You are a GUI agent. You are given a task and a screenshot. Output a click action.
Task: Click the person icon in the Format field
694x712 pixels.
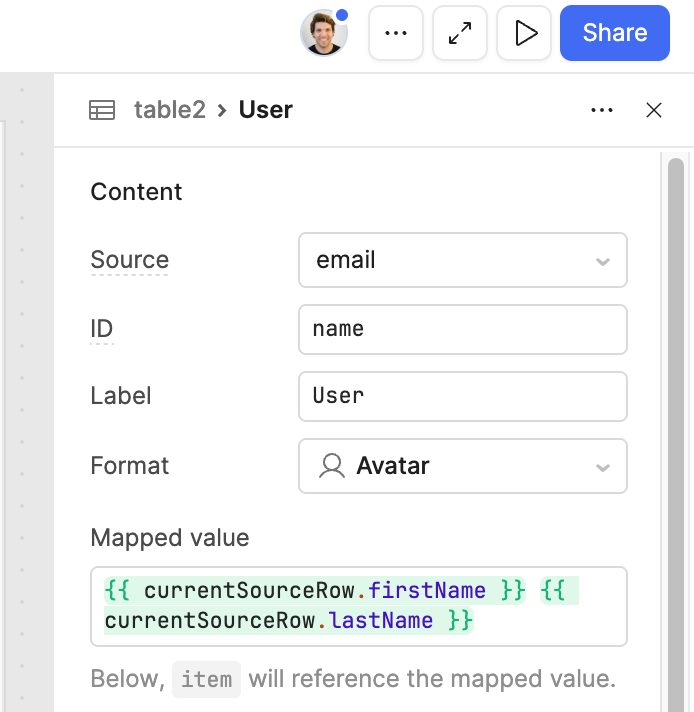pyautogui.click(x=331, y=466)
